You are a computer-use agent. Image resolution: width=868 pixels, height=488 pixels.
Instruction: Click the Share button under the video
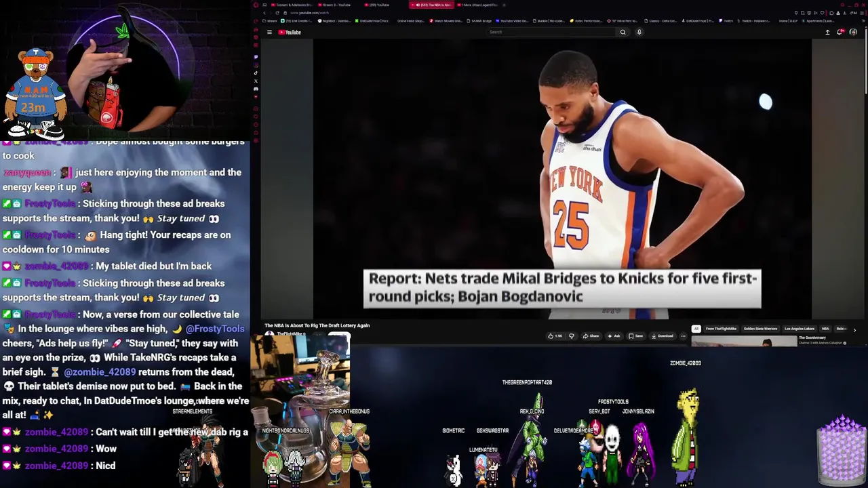(591, 336)
